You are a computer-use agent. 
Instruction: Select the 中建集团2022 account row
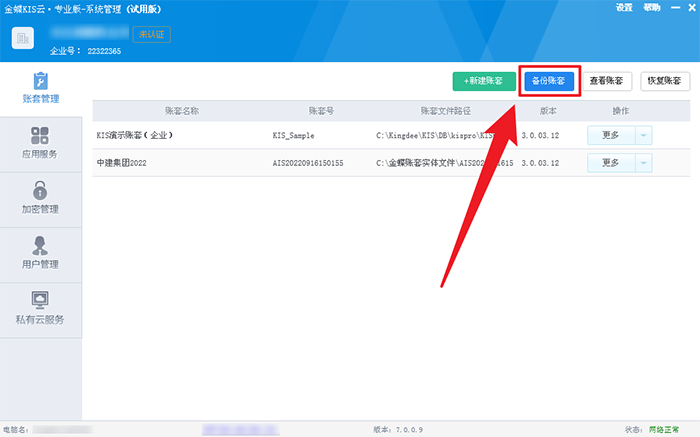point(121,163)
